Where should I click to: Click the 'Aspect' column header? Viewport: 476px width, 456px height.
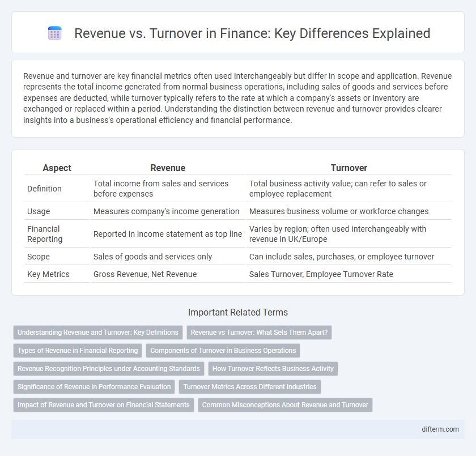point(57,168)
